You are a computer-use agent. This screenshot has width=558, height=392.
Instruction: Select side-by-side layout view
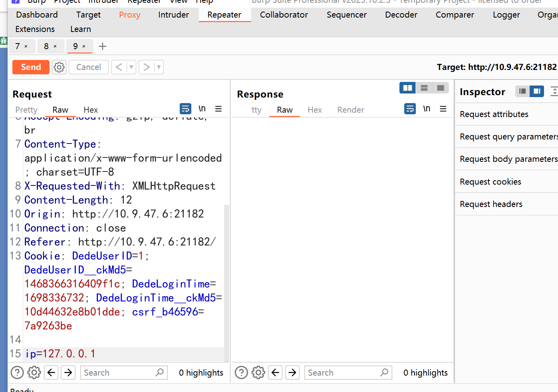click(x=408, y=88)
